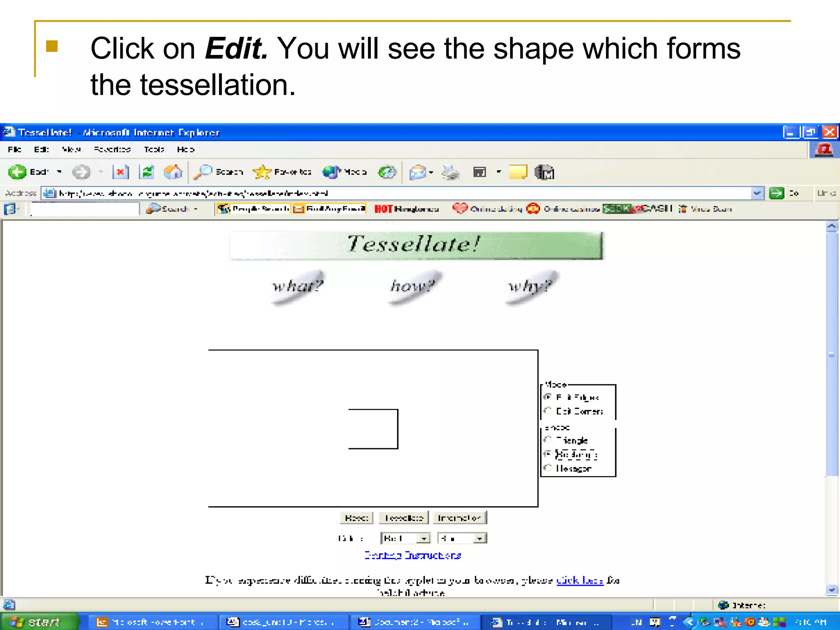Open the History clock icon
The width and height of the screenshot is (840, 630).
[x=387, y=172]
